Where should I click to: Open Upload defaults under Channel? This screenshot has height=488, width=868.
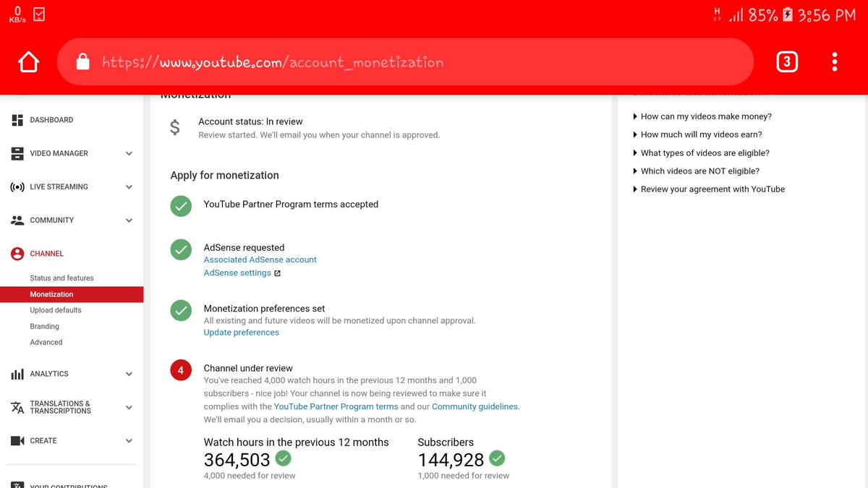click(56, 310)
